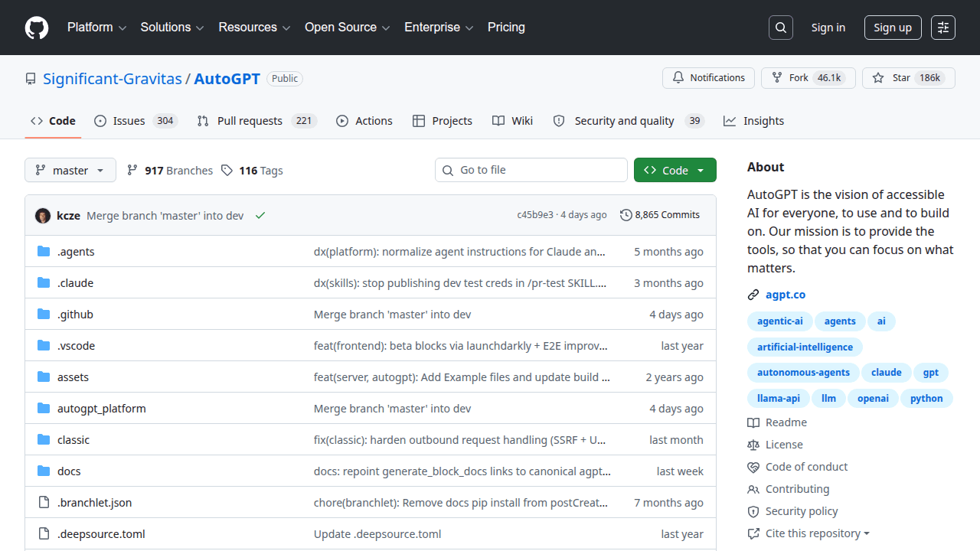The width and height of the screenshot is (980, 551).
Task: Click the green check status icon
Action: (x=260, y=216)
